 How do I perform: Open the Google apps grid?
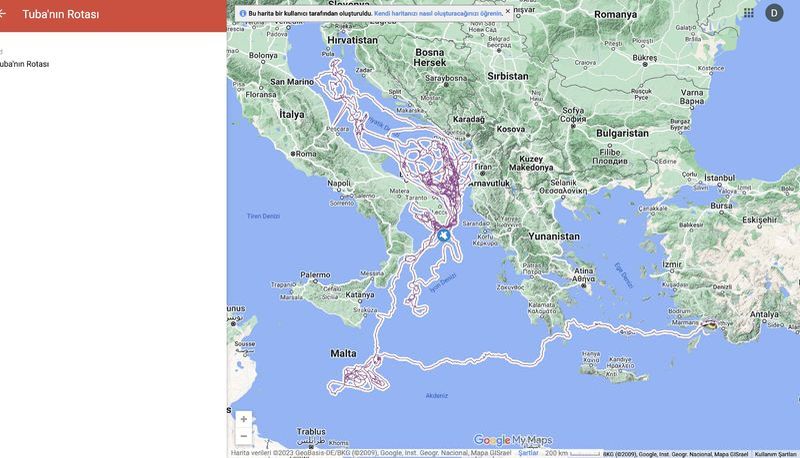pyautogui.click(x=748, y=13)
